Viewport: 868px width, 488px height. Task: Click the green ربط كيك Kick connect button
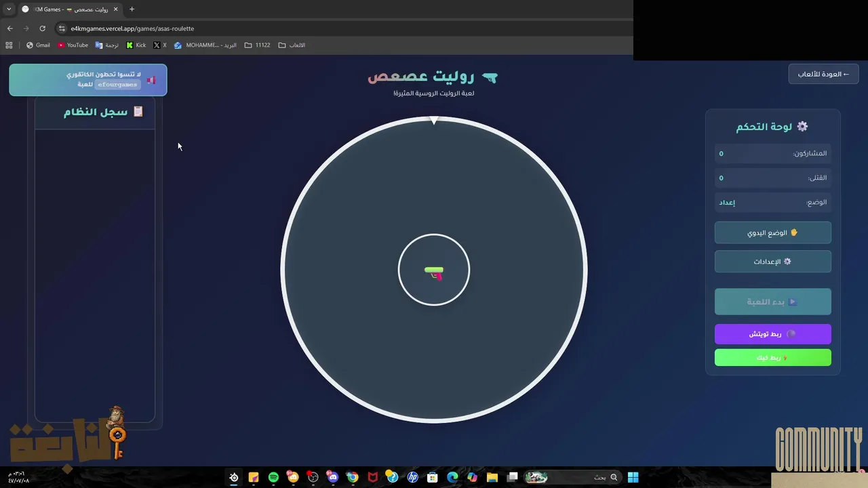click(x=772, y=357)
